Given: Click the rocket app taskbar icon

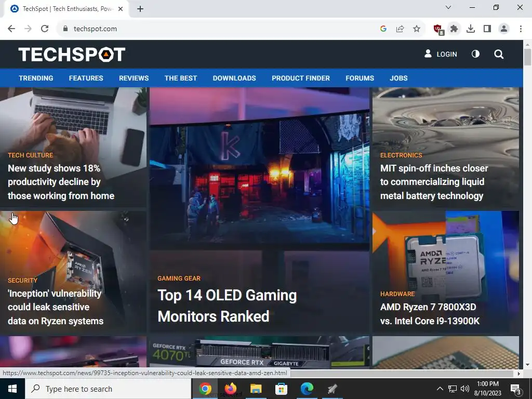Looking at the screenshot, I should pyautogui.click(x=332, y=389).
